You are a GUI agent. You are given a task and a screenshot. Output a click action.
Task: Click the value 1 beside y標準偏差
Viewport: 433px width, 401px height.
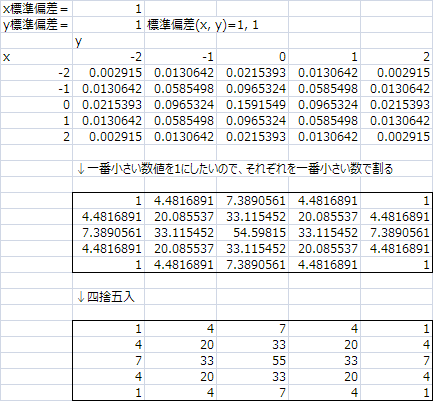click(x=108, y=25)
